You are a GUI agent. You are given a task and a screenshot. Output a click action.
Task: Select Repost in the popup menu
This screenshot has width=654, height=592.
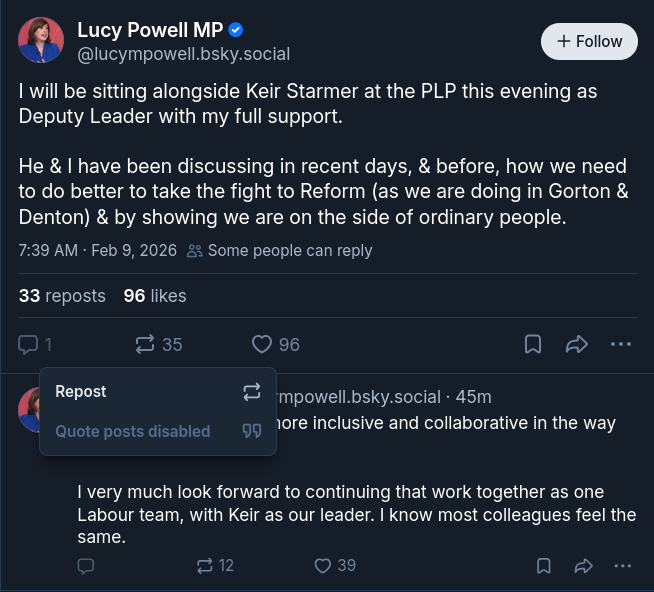coord(157,392)
